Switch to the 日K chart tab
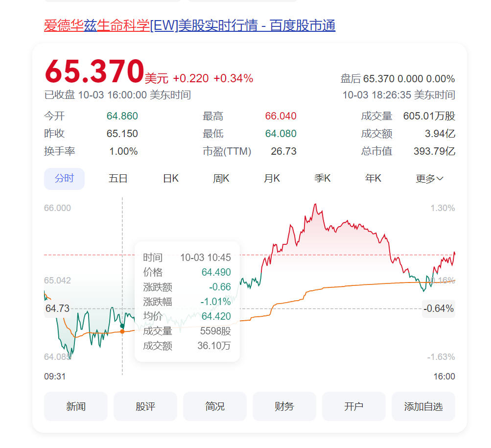Screen dimensions: 491x448 point(171,179)
